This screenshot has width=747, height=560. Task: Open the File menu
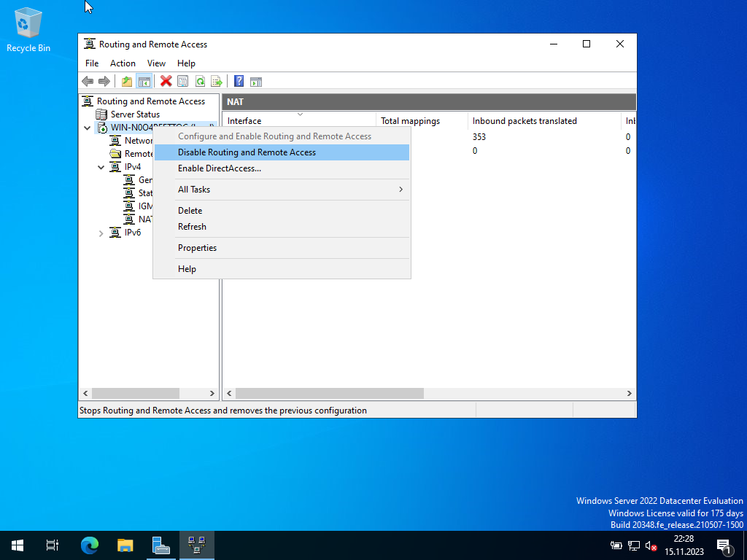pos(92,63)
